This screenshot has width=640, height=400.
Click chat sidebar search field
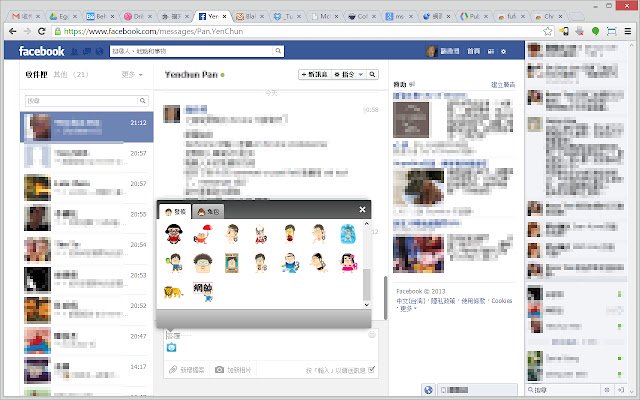pos(563,390)
